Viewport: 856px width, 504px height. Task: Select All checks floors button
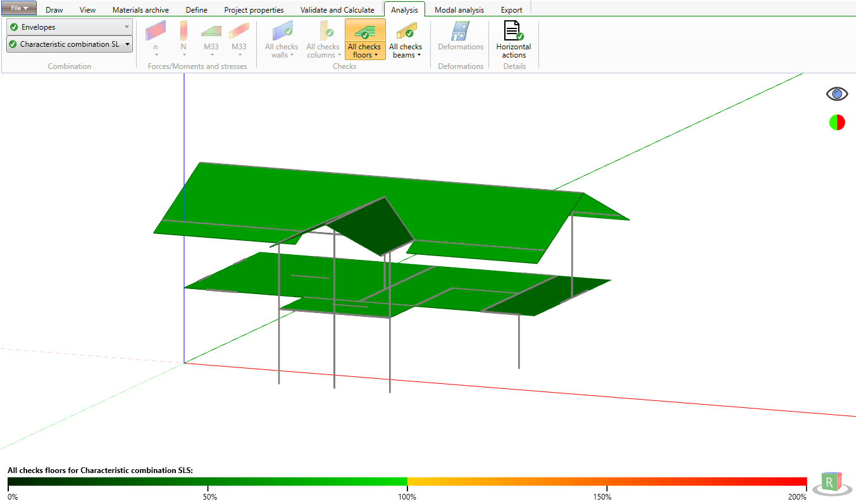[x=365, y=39]
